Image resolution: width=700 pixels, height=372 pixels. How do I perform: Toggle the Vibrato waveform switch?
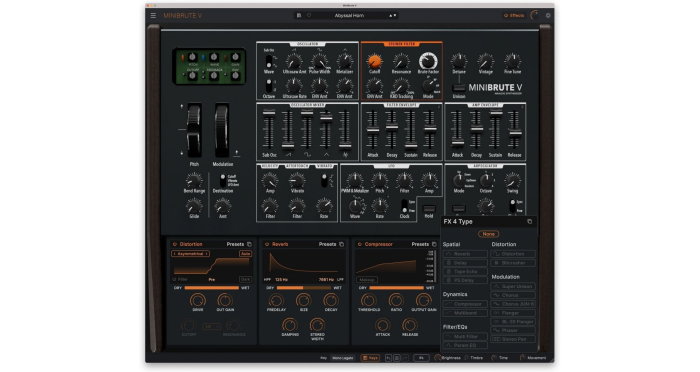coord(325,180)
